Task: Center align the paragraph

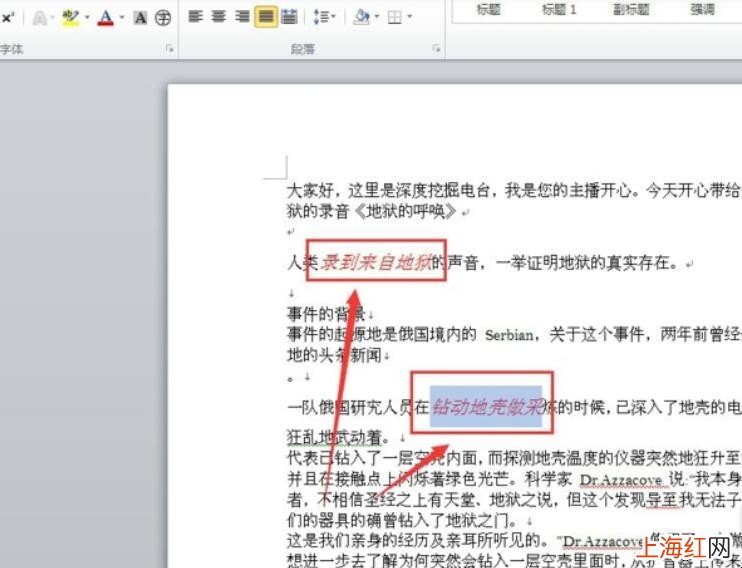Action: pos(219,17)
